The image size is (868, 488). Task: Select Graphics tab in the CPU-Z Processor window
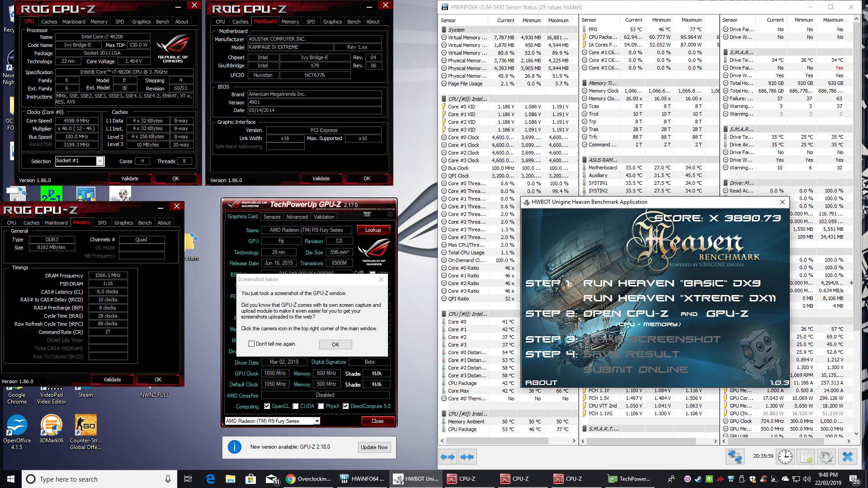[141, 22]
